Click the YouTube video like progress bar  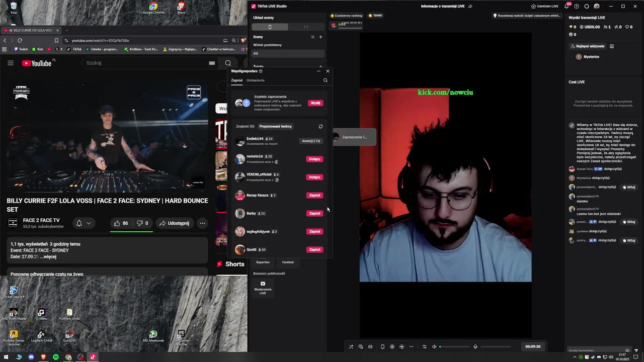click(x=131, y=231)
